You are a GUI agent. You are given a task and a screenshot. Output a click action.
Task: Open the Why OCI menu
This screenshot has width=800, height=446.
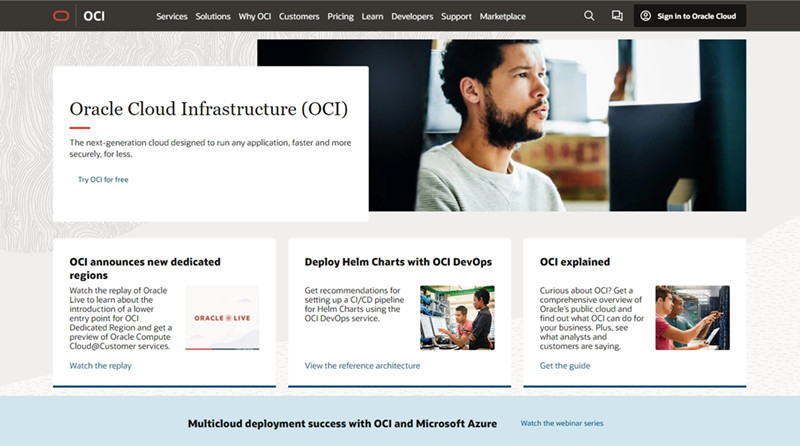(255, 16)
